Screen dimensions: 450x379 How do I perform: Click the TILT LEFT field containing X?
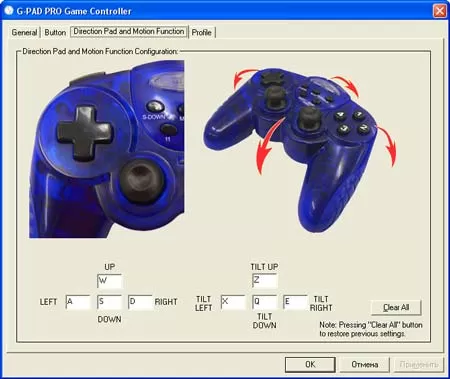[x=233, y=302]
